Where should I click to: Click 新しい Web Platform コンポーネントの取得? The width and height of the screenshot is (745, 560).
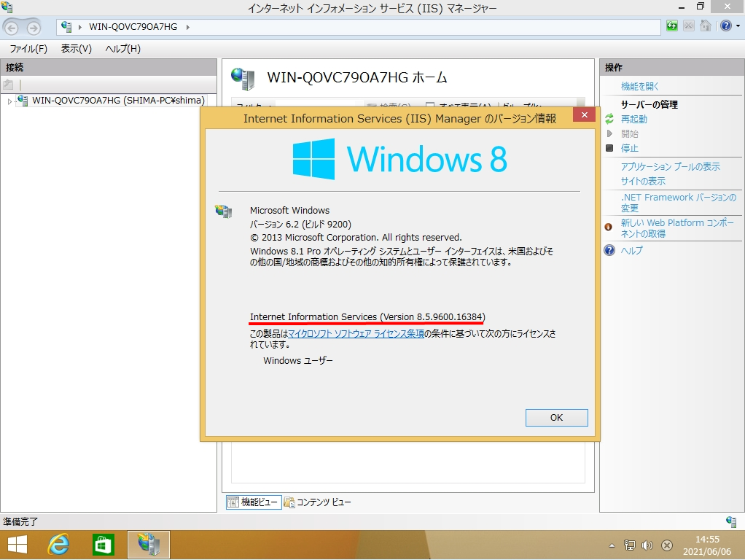coord(677,228)
